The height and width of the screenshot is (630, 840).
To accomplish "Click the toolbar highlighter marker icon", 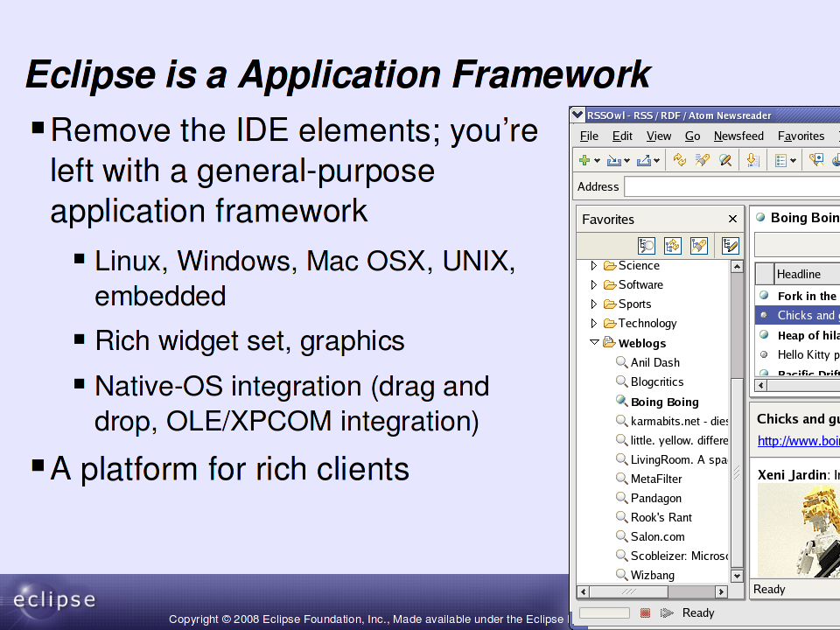I will pyautogui.click(x=703, y=159).
